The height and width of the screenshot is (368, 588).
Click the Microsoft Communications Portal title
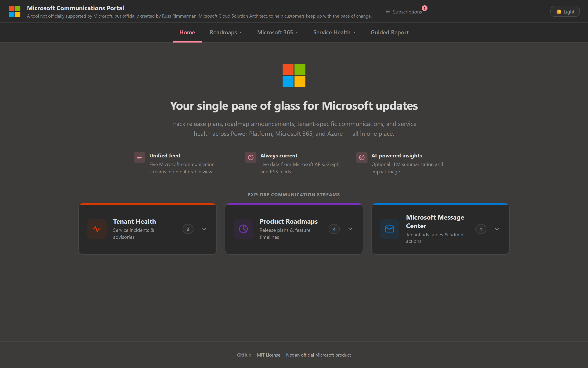click(75, 8)
